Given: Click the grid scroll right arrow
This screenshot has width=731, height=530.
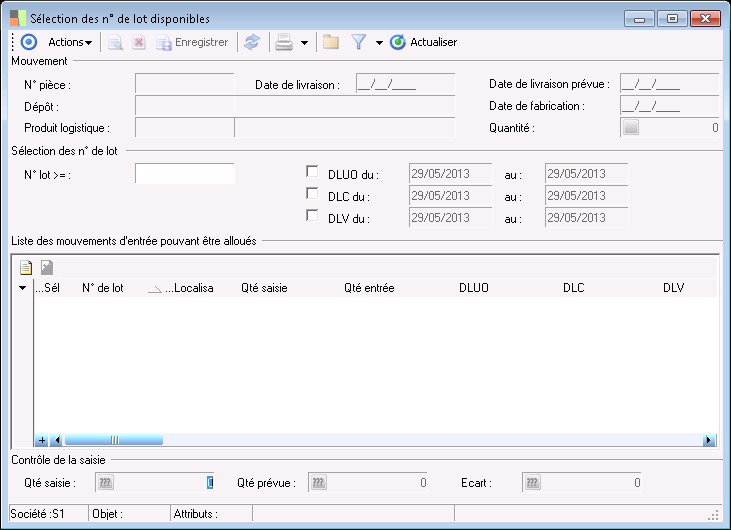Looking at the screenshot, I should click(x=709, y=440).
